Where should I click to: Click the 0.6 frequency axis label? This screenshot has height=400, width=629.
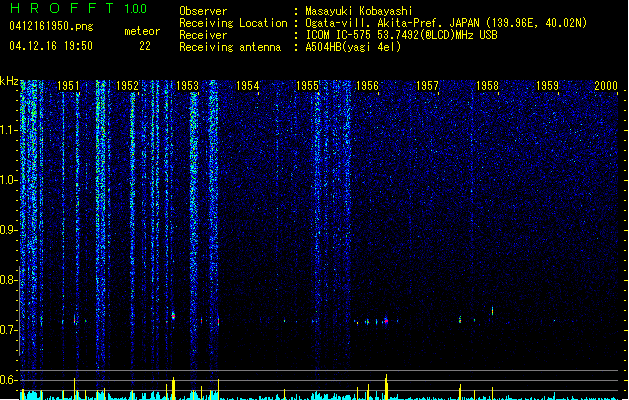(x=8, y=380)
